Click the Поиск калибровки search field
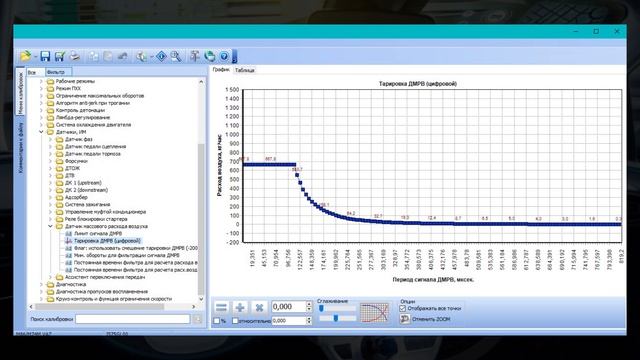Screen dimensions: 640x360 [x=133, y=319]
